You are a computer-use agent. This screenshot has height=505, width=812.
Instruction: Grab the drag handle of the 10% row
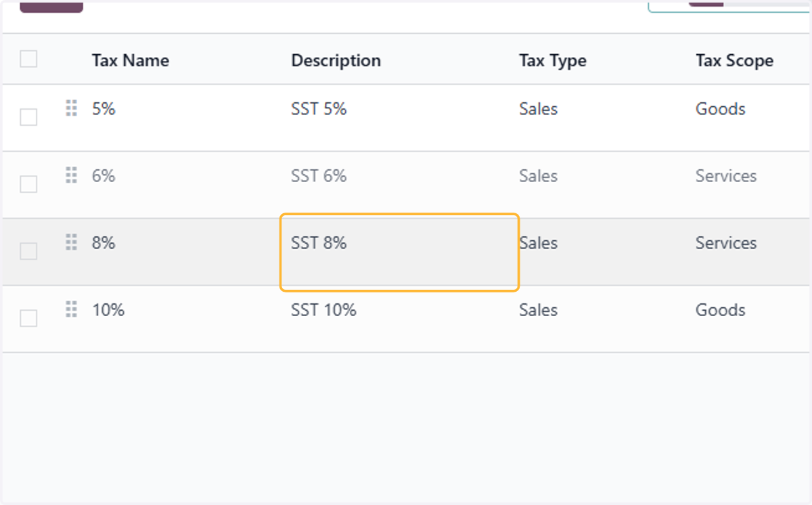[x=71, y=309]
